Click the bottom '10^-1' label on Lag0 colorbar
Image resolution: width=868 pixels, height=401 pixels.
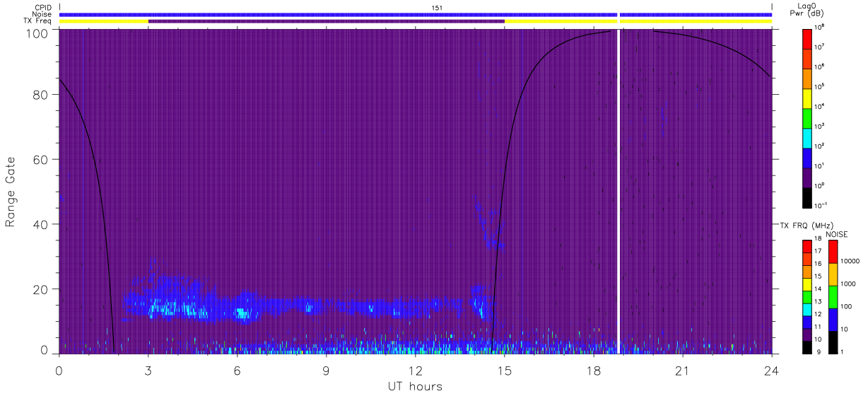point(821,205)
